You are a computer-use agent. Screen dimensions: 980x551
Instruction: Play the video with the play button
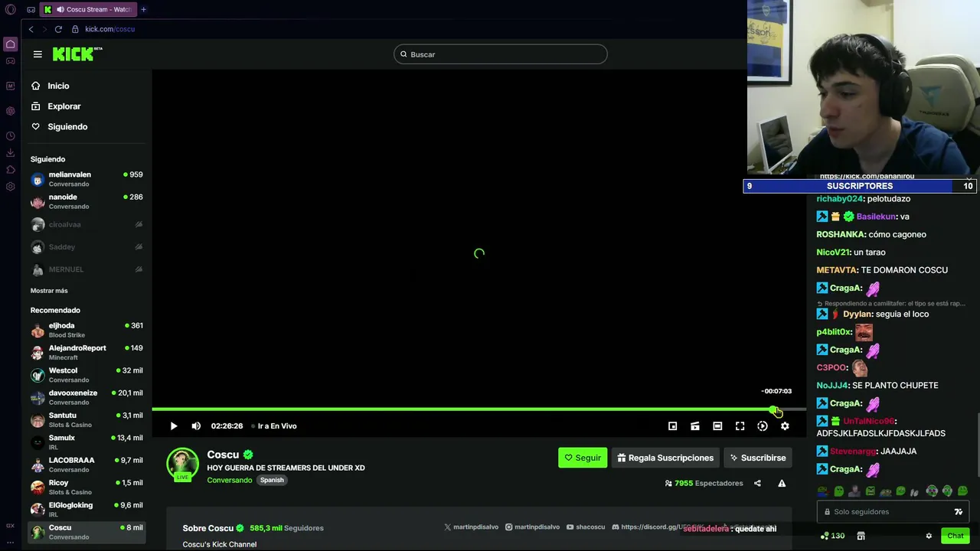point(174,426)
